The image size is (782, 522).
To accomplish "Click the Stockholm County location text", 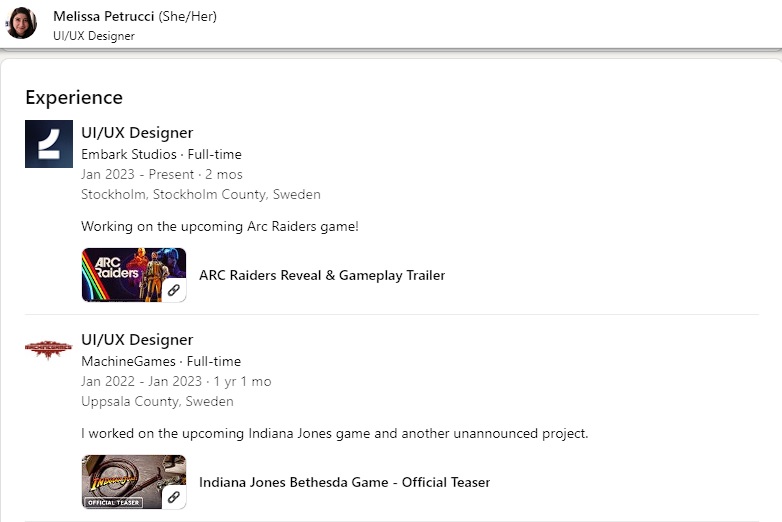I will click(201, 194).
